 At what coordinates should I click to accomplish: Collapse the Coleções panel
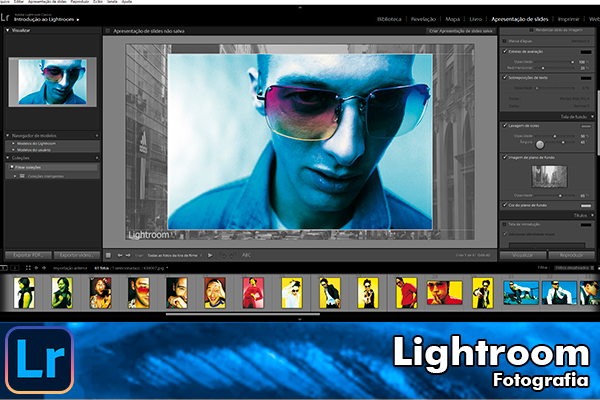[7, 158]
